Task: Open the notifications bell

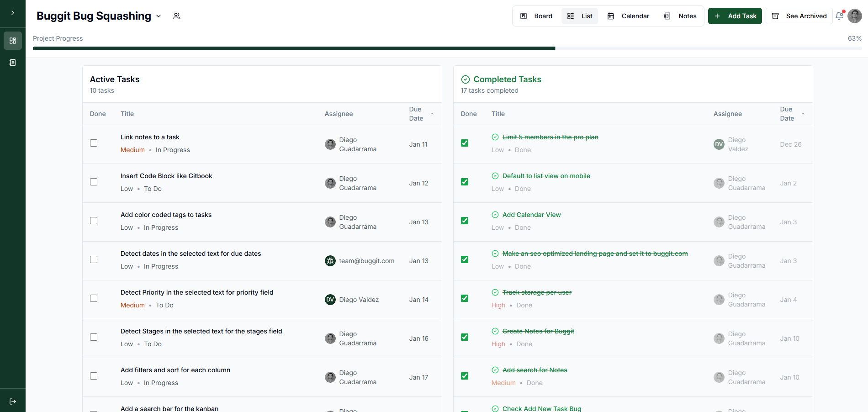Action: [x=839, y=16]
